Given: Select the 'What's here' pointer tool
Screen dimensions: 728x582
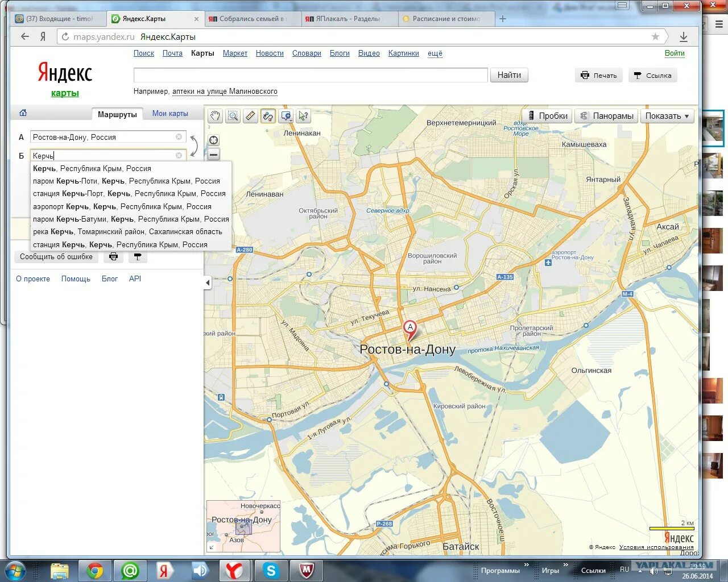Looking at the screenshot, I should (x=304, y=116).
